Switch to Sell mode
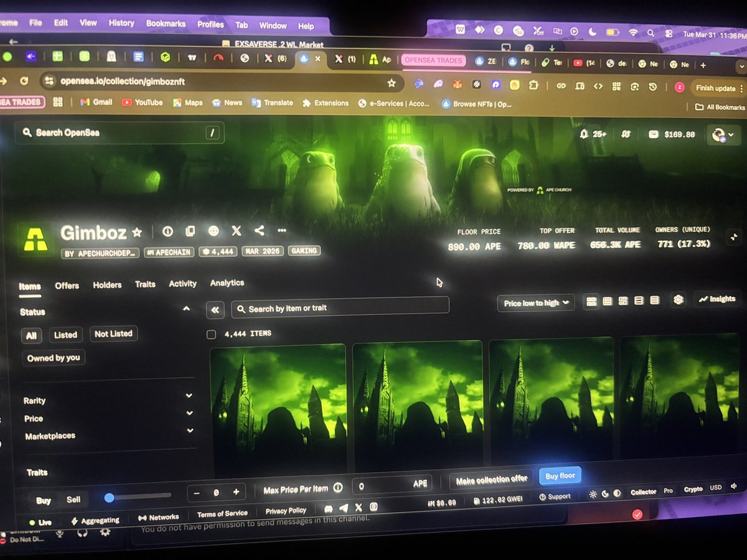Screen dimensions: 747x560 click(73, 499)
